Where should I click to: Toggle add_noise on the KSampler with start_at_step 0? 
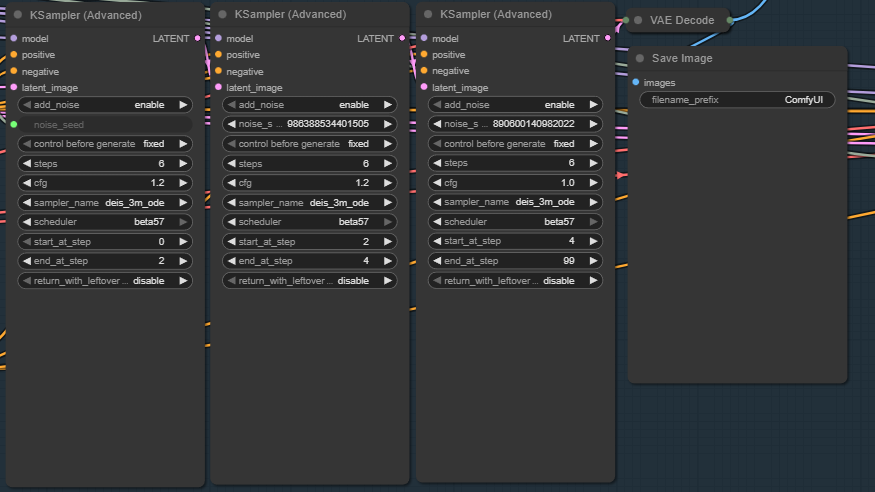click(105, 105)
